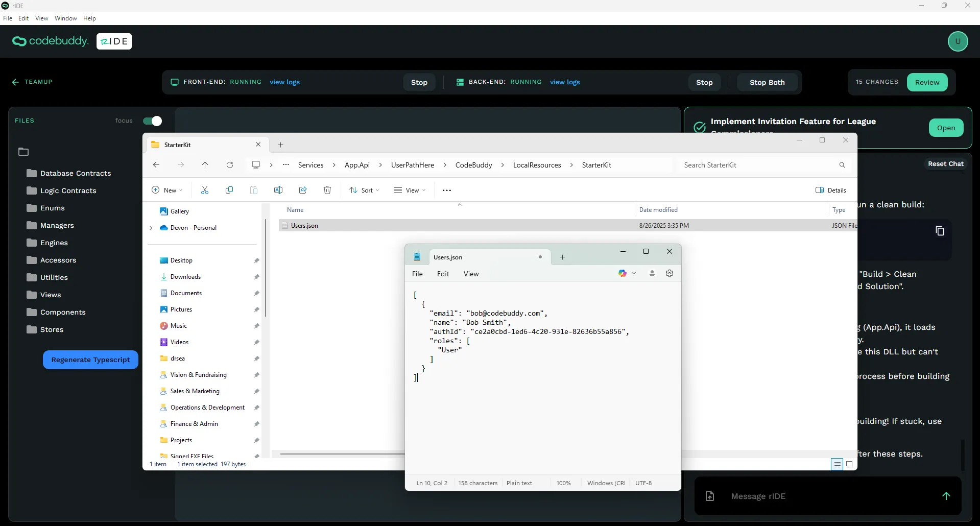
Task: Toggle the Details pane in File Explorer
Action: pos(831,190)
